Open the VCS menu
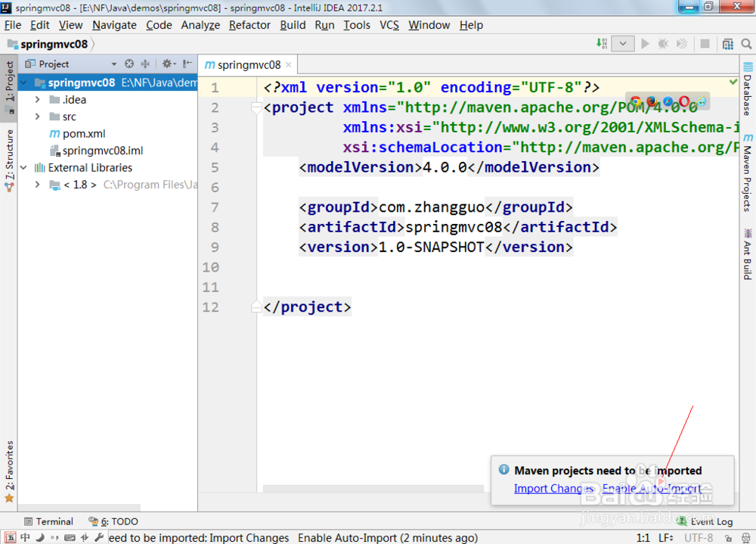Screen dimensions: 756x544 (x=389, y=24)
